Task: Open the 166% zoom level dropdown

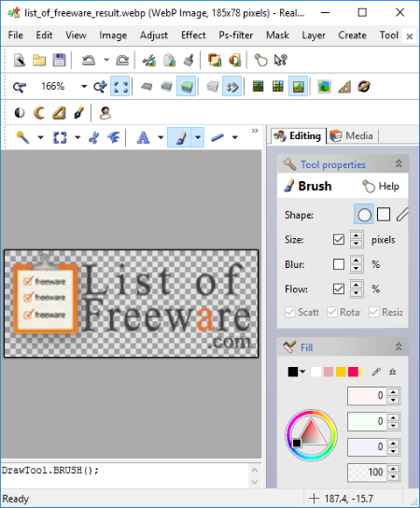Action: (84, 87)
